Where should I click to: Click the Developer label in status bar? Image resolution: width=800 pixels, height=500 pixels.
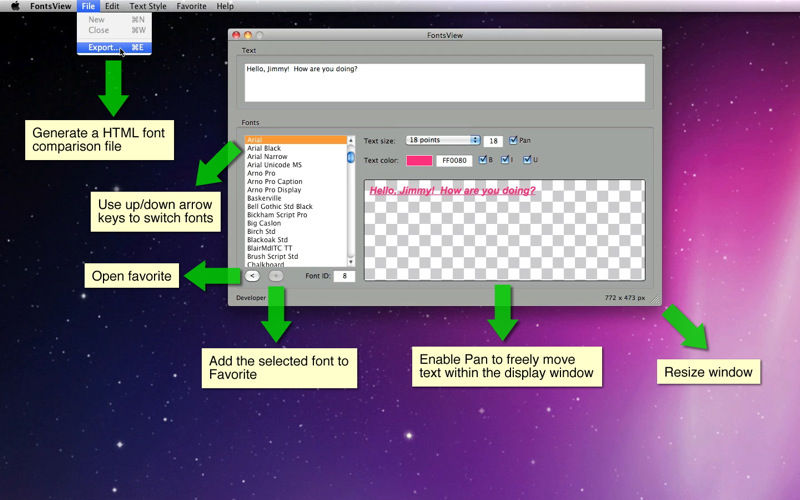point(251,298)
